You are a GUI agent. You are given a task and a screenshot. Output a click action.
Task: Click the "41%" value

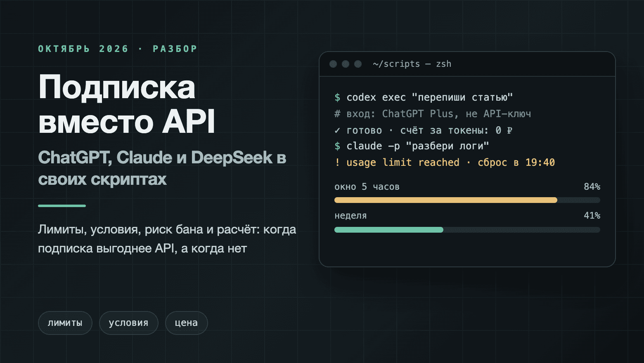click(x=592, y=216)
